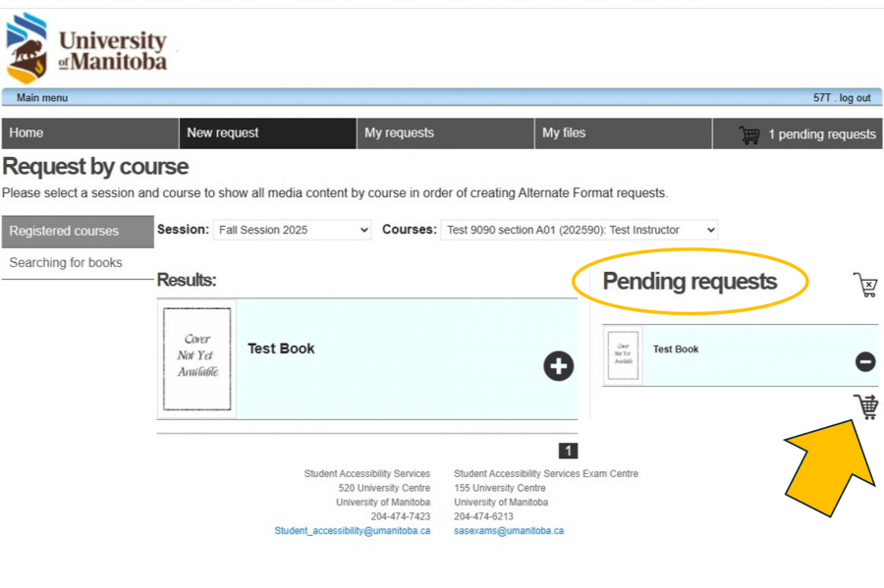Click the log out link
Image resolution: width=884 pixels, height=588 pixels.
(855, 98)
